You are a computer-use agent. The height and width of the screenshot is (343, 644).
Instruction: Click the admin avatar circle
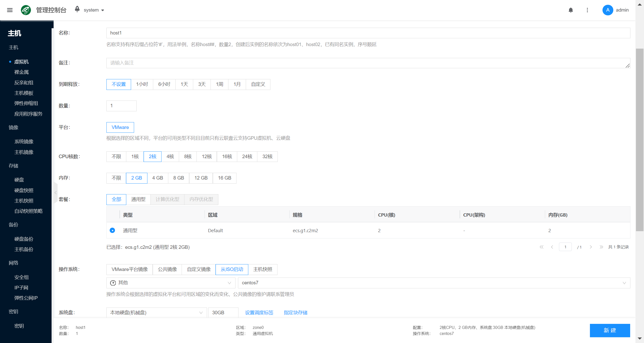[x=608, y=10]
